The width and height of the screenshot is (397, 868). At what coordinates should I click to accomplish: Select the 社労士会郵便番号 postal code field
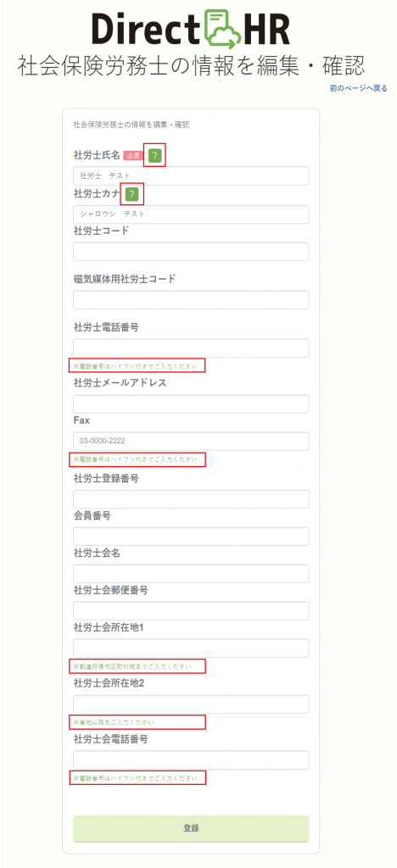191,611
